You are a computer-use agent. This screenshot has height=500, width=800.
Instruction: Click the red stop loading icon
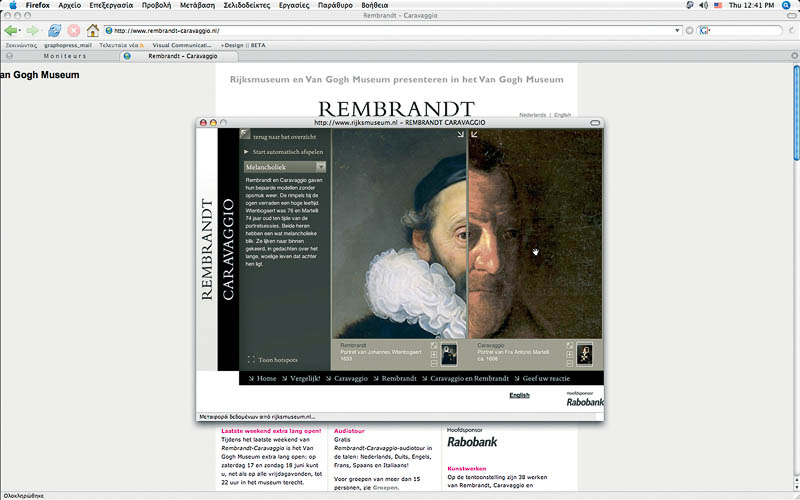[73, 31]
